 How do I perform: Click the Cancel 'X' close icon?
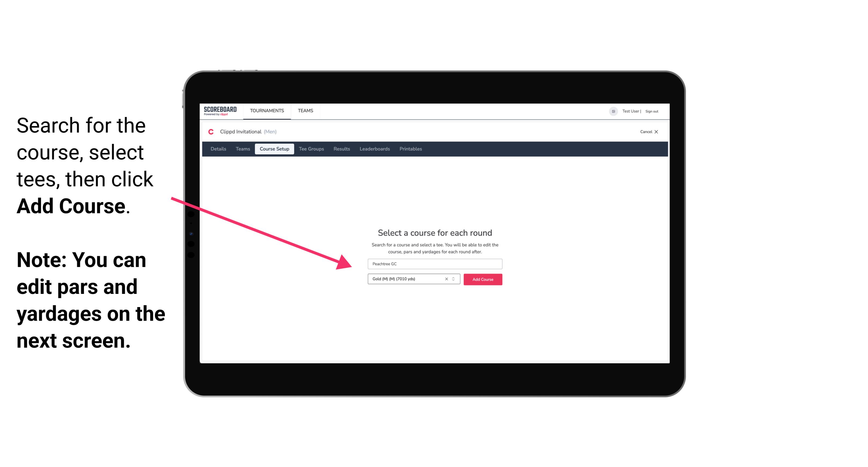click(658, 132)
